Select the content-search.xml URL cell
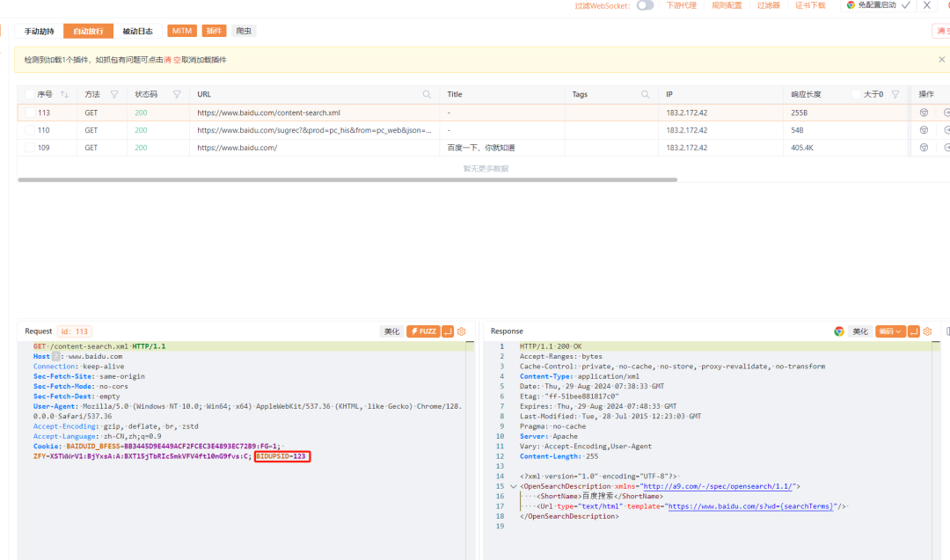The image size is (950, 560). [314, 113]
